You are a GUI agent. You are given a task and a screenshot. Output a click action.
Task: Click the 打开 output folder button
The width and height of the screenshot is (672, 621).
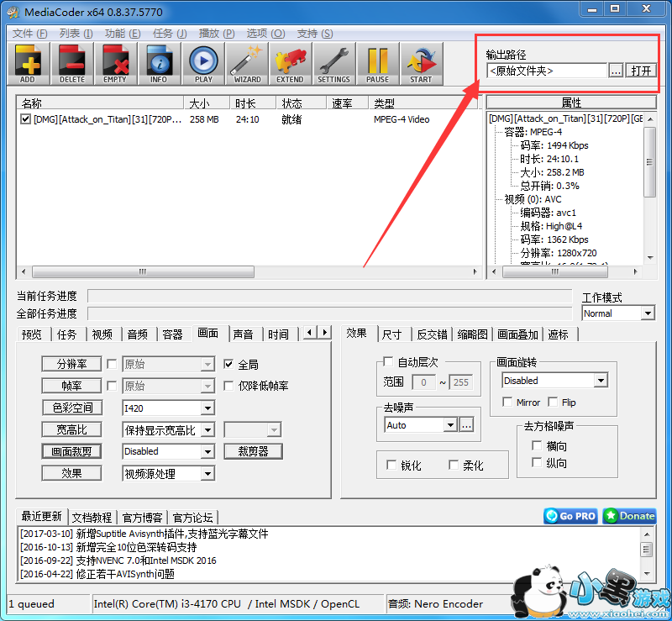[x=641, y=71]
